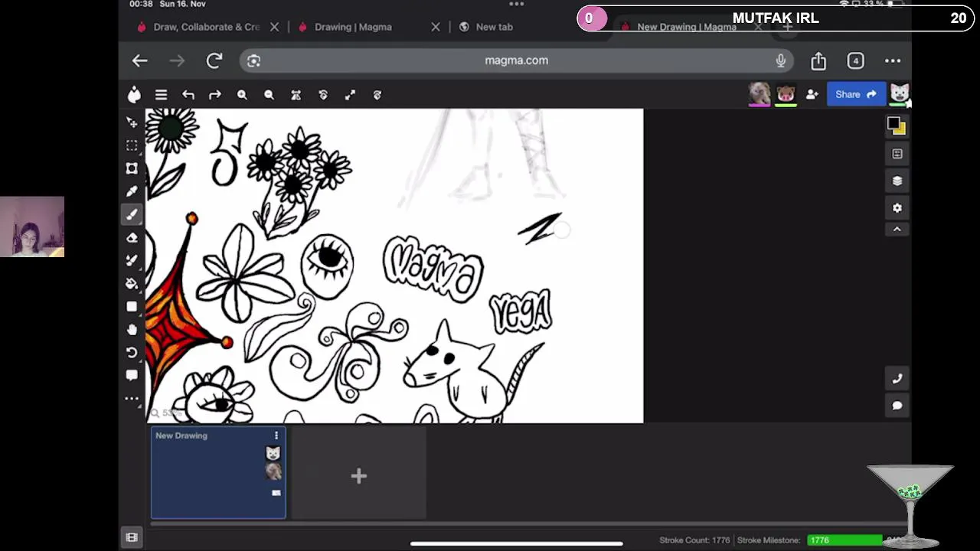Open the browser more options menu
Screen dimensions: 980x551
point(893,60)
